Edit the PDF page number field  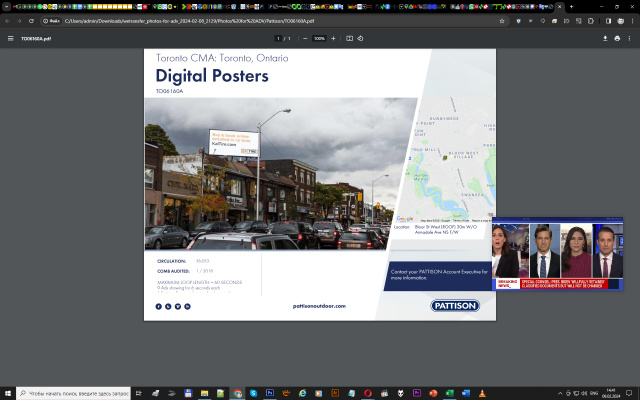click(x=278, y=38)
